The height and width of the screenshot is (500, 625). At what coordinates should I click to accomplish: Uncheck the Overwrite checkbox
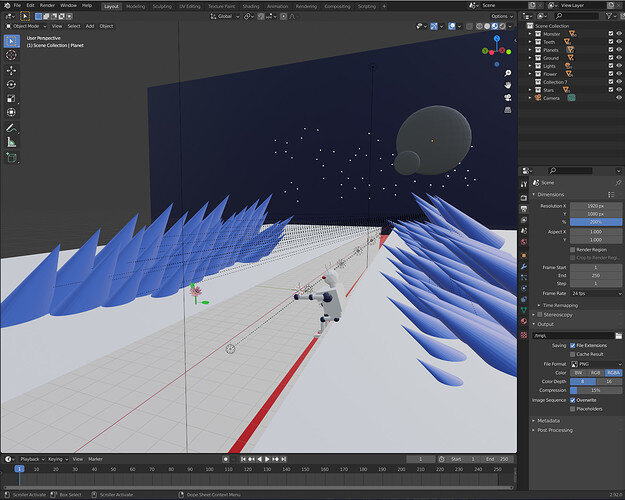(x=573, y=400)
